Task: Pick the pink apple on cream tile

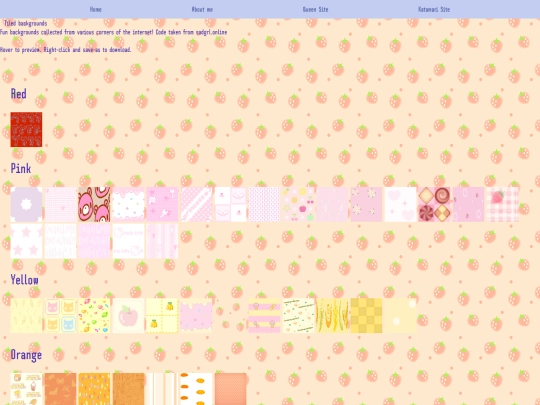Action: pos(128,316)
